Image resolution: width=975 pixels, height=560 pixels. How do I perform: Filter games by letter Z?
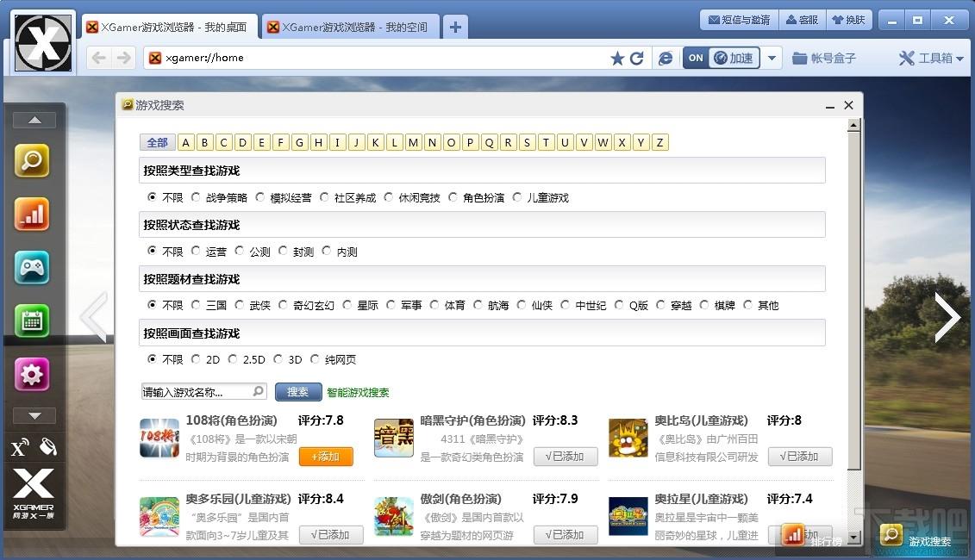click(659, 142)
